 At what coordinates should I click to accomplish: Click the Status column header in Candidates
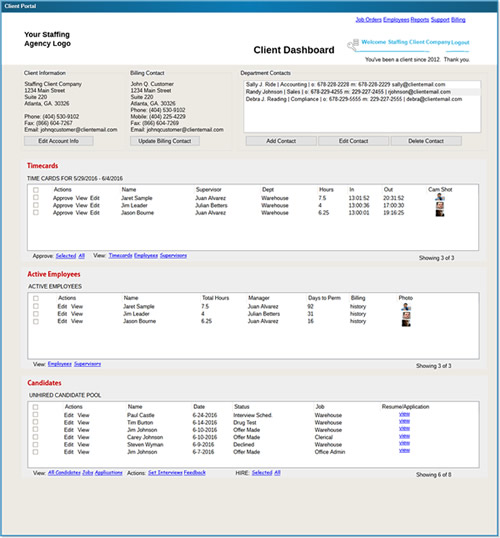tap(242, 407)
